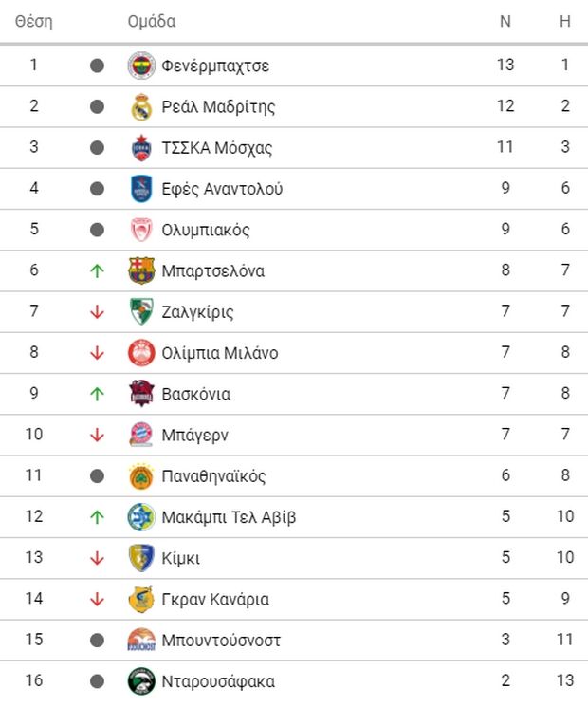
Task: Open the Νταρουσάφακα team link
Action: pyautogui.click(x=218, y=681)
